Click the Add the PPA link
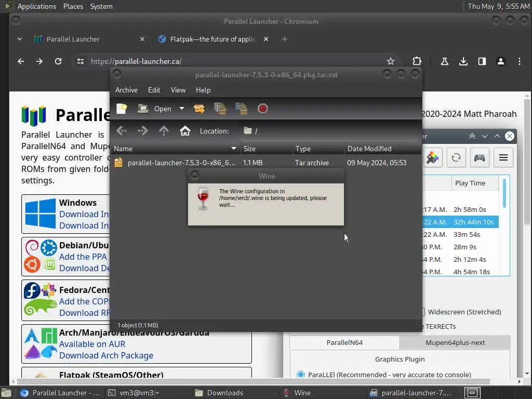This screenshot has height=399, width=532. coord(83,257)
